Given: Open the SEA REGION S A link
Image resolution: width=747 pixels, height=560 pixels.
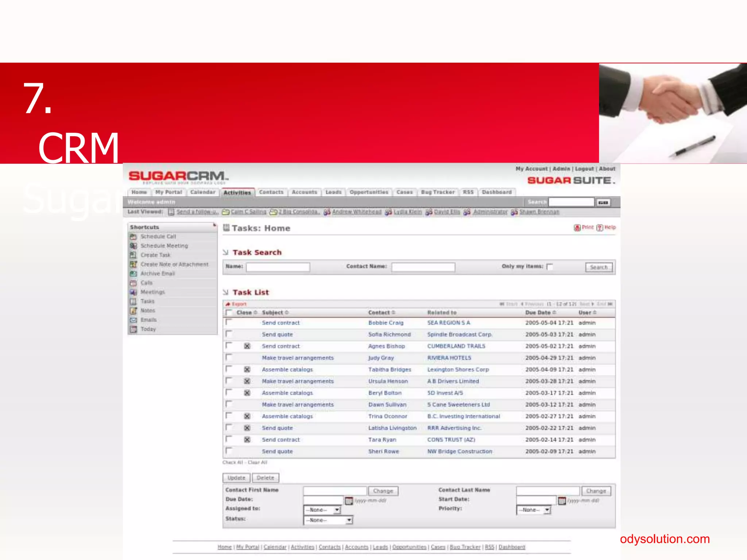Looking at the screenshot, I should point(449,323).
